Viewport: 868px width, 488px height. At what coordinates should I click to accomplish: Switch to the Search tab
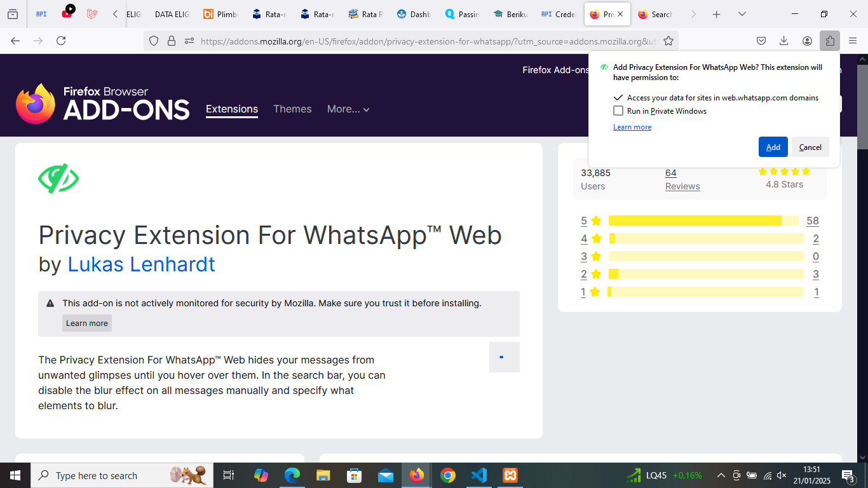coord(655,14)
